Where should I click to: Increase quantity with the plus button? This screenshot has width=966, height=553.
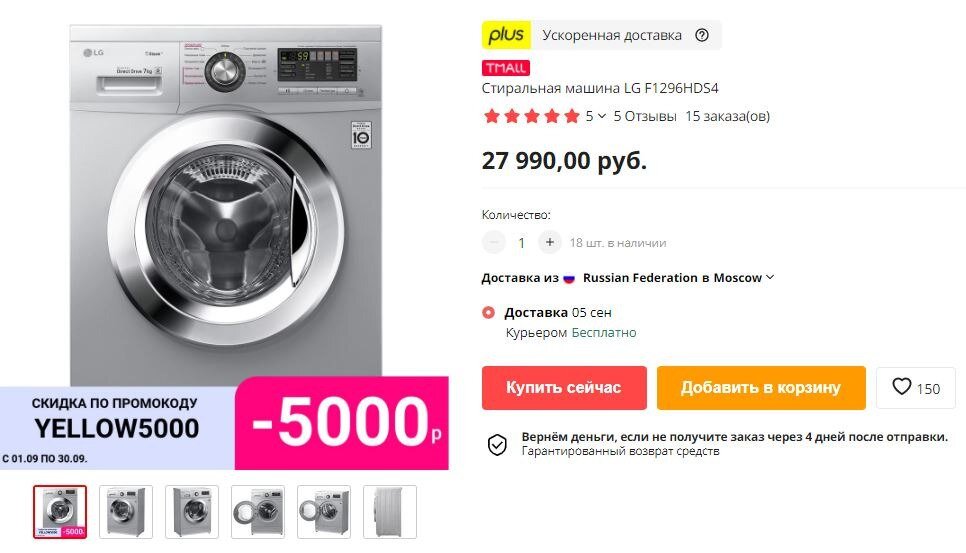click(x=550, y=243)
